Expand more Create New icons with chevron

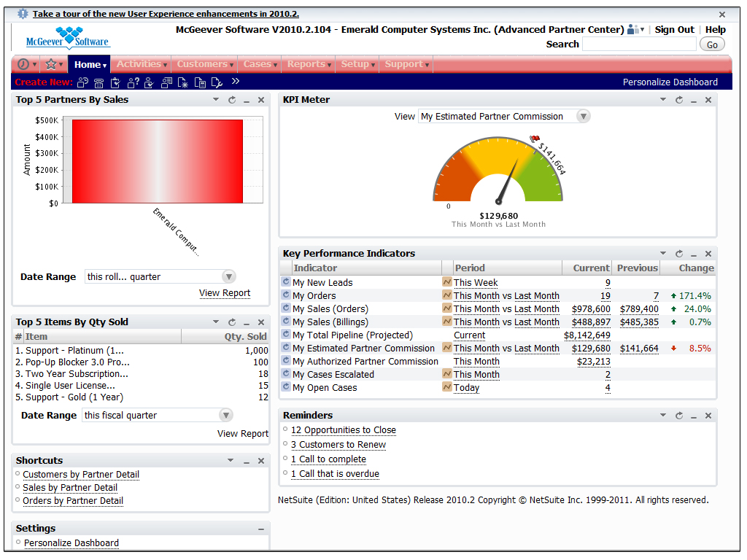(x=236, y=82)
